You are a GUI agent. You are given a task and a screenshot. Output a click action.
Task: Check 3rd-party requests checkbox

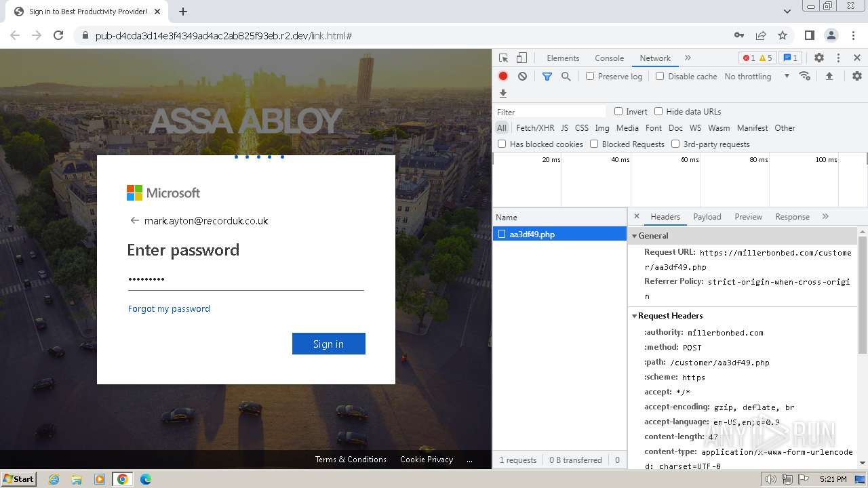click(x=675, y=144)
